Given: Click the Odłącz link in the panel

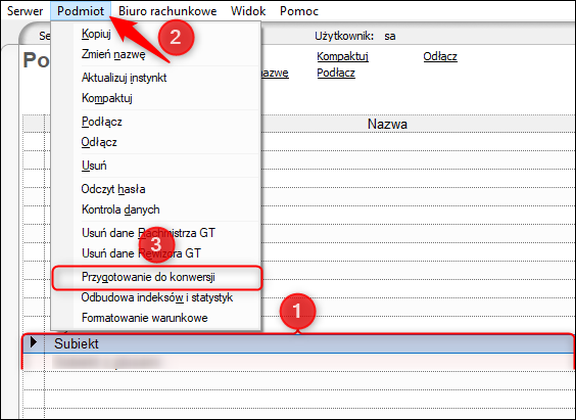Looking at the screenshot, I should tap(440, 57).
